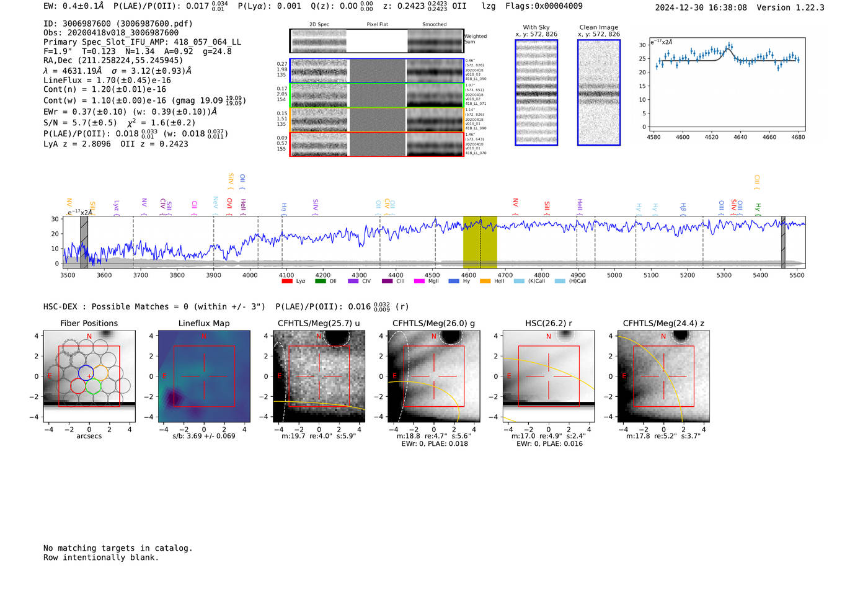This screenshot has height=591, width=868.
Task: Click the hatched gray band near 5460 Å
Action: coord(783,242)
